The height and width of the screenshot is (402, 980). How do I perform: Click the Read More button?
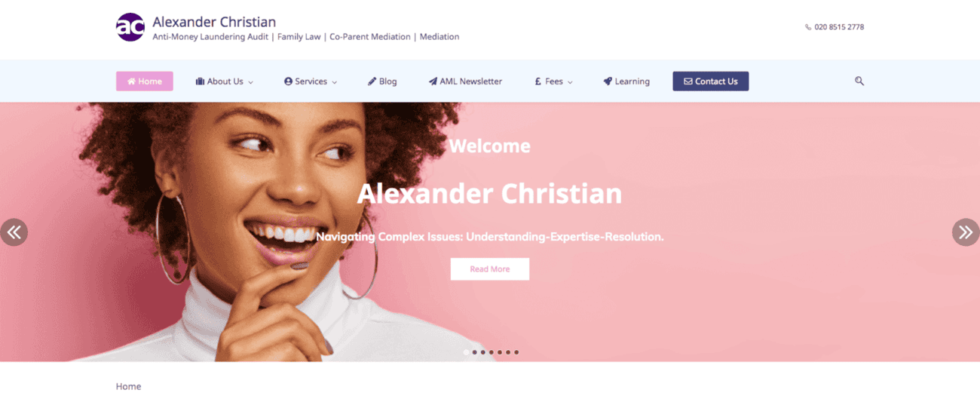pos(490,269)
